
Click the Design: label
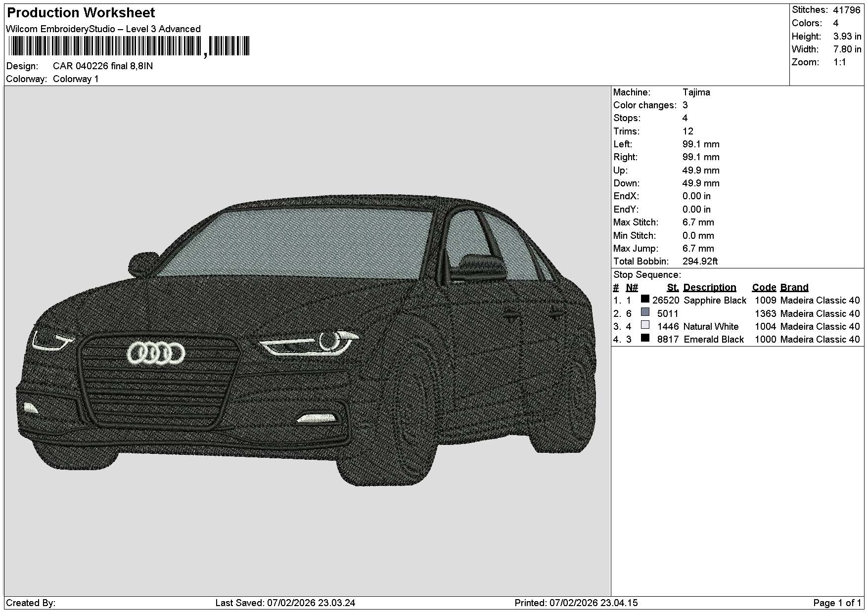tap(22, 66)
